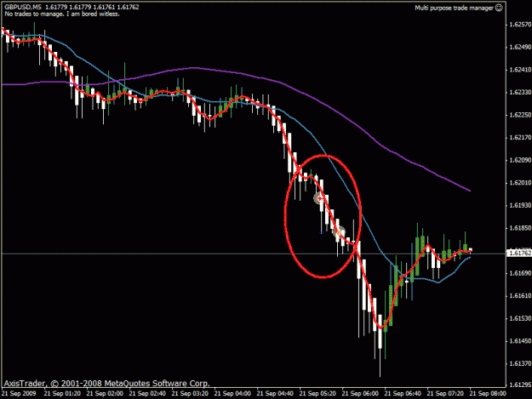Click the 1.61370 price axis label
The image size is (532, 399).
pyautogui.click(x=520, y=363)
